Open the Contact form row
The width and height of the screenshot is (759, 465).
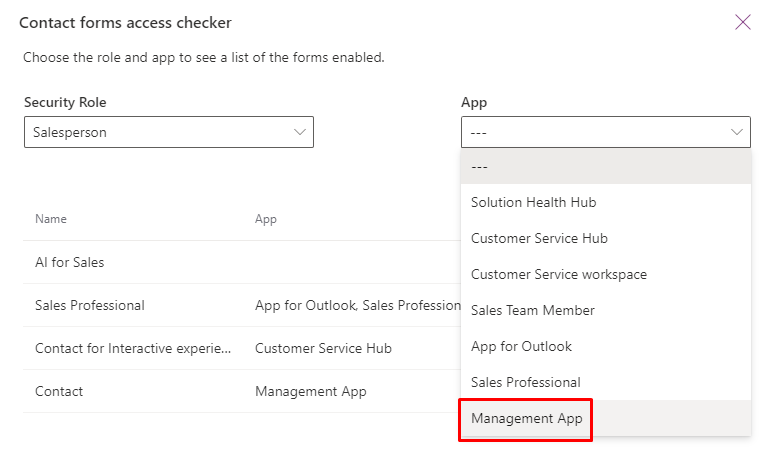pyautogui.click(x=242, y=391)
